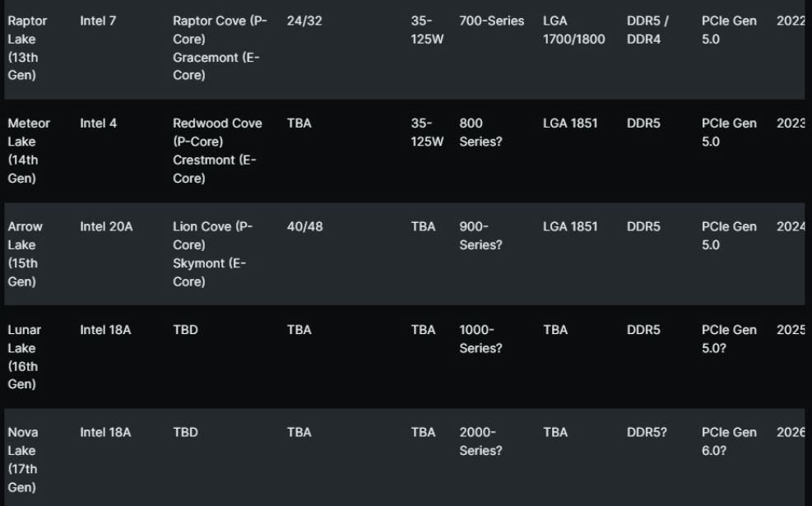Select the Lion Cove / Skymont cell
This screenshot has height=506, width=812.
pos(212,253)
